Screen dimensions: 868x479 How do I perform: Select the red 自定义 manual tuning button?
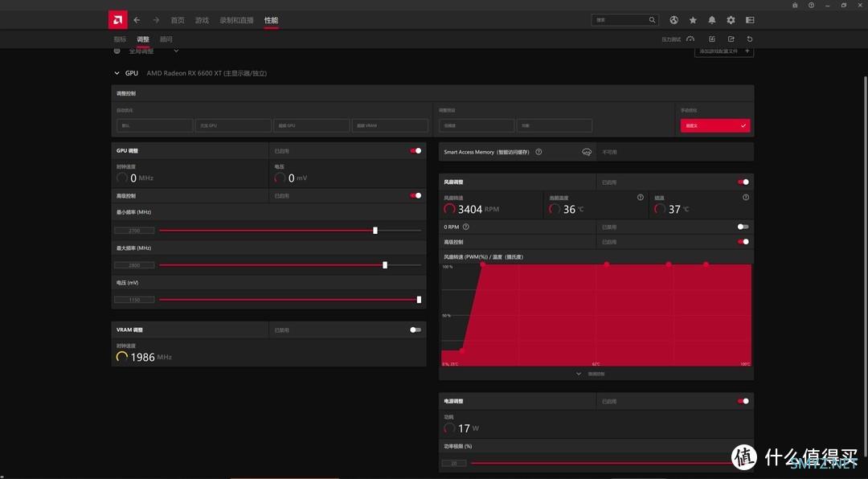715,125
